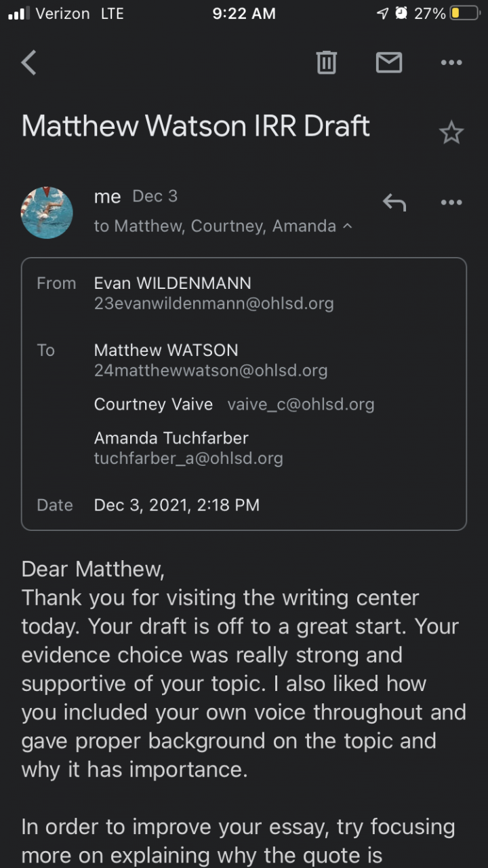The width and height of the screenshot is (488, 868).
Task: Open message options next to reply arrow
Action: 451,202
